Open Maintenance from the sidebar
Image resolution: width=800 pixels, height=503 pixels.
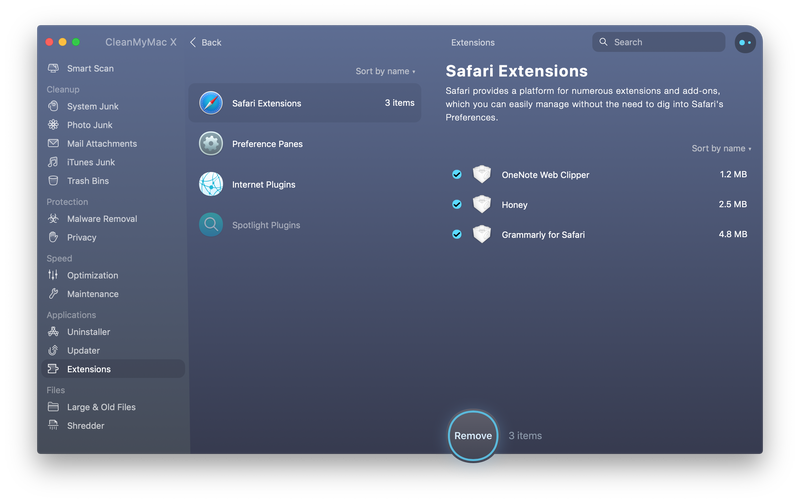coord(93,294)
